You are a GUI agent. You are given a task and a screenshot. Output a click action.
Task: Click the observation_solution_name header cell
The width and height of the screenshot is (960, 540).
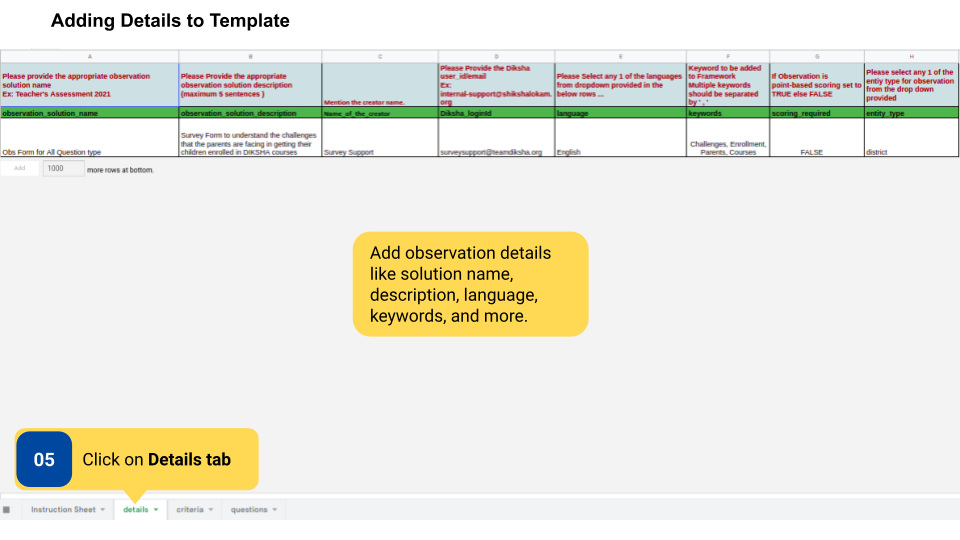click(x=90, y=114)
